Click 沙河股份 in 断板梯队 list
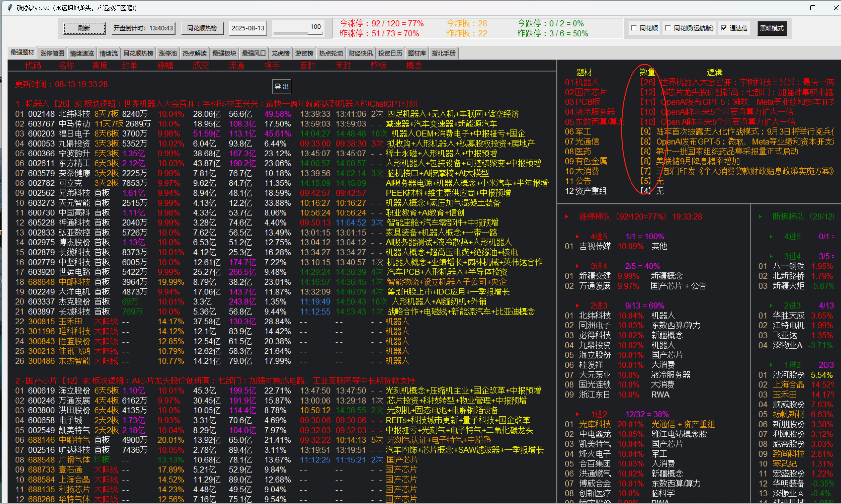The image size is (841, 504). point(788,375)
